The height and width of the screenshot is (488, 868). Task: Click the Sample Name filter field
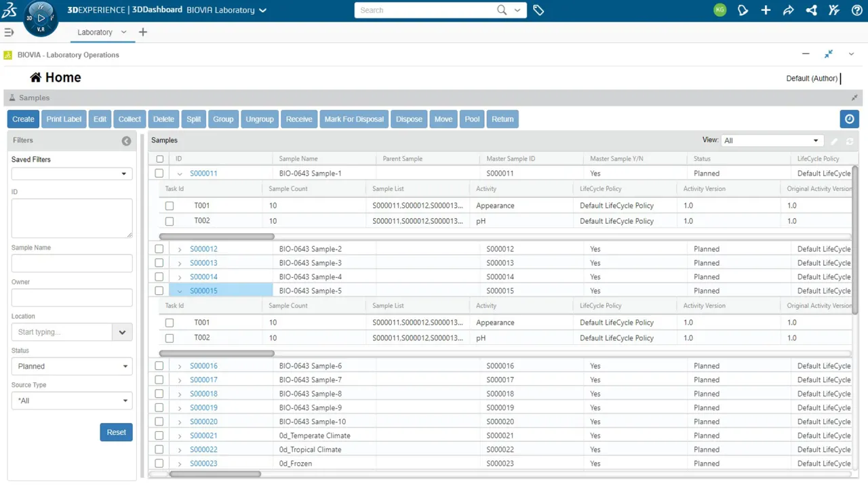pyautogui.click(x=72, y=263)
